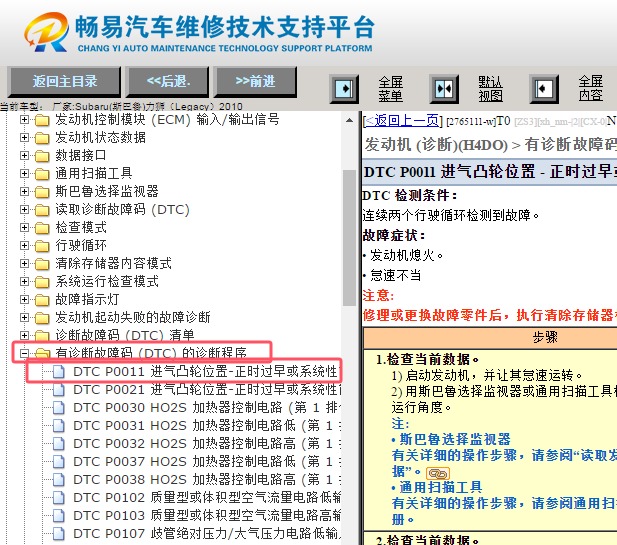Select the 诊断故障码 (DTC) 清单 folder label
The image size is (617, 545).
tap(124, 335)
